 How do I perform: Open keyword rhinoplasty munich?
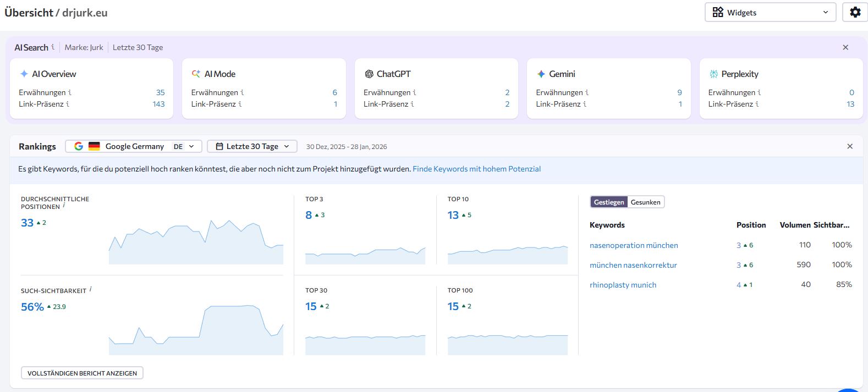pos(623,285)
